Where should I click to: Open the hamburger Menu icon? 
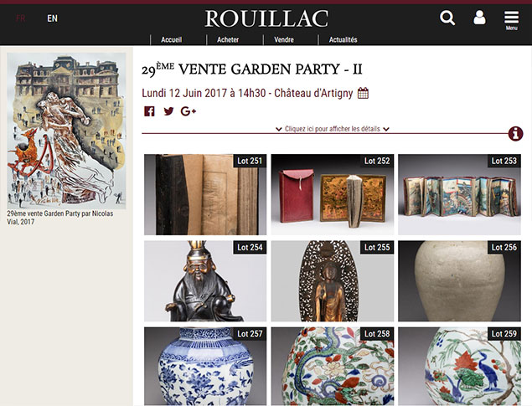click(x=511, y=20)
